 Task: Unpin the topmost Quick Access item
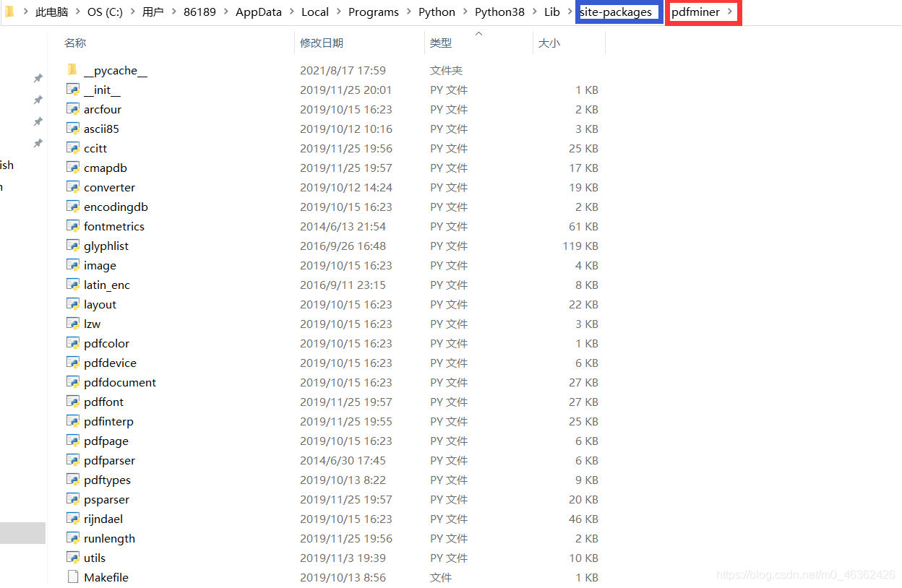[x=38, y=77]
